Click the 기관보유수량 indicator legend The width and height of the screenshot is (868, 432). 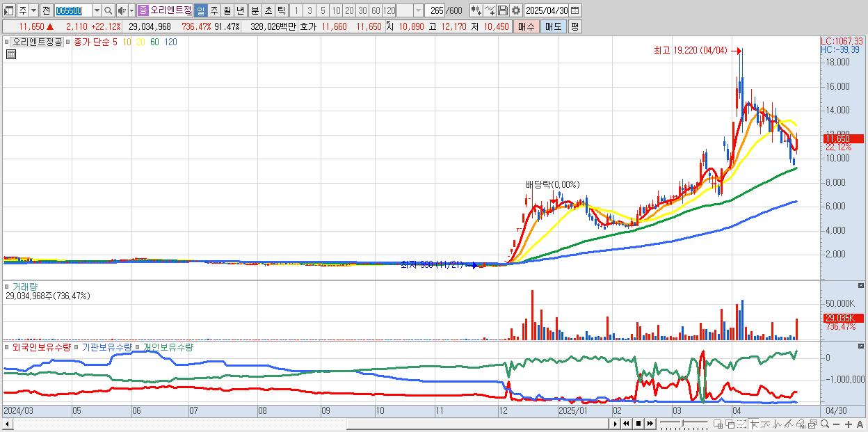point(107,346)
